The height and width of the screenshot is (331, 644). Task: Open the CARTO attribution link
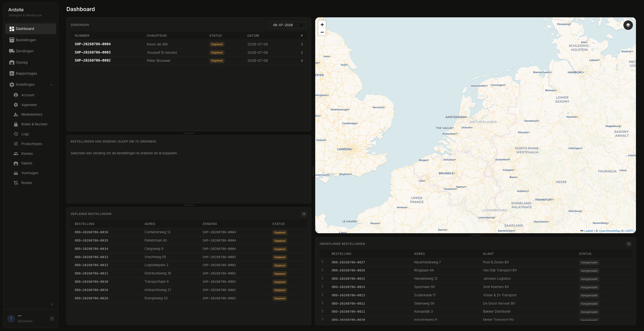pyautogui.click(x=629, y=231)
